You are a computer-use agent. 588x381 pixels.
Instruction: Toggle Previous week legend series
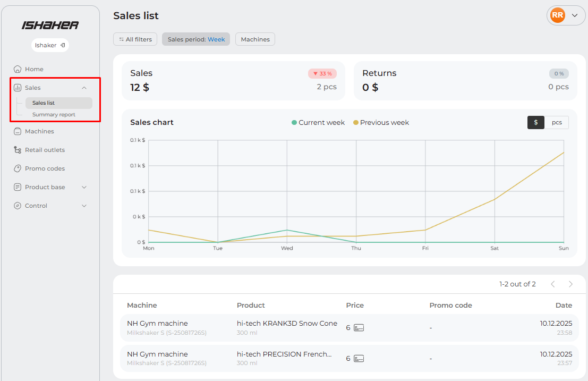tap(381, 122)
